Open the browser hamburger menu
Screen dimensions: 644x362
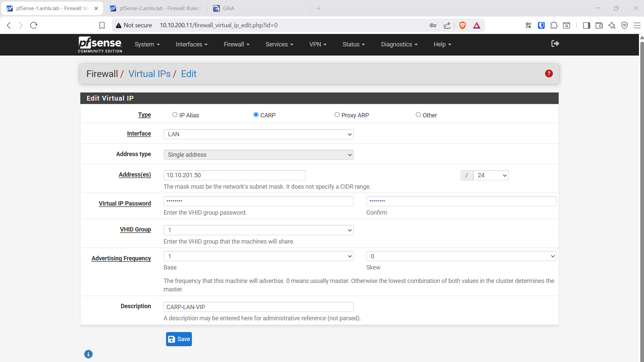[x=637, y=26]
